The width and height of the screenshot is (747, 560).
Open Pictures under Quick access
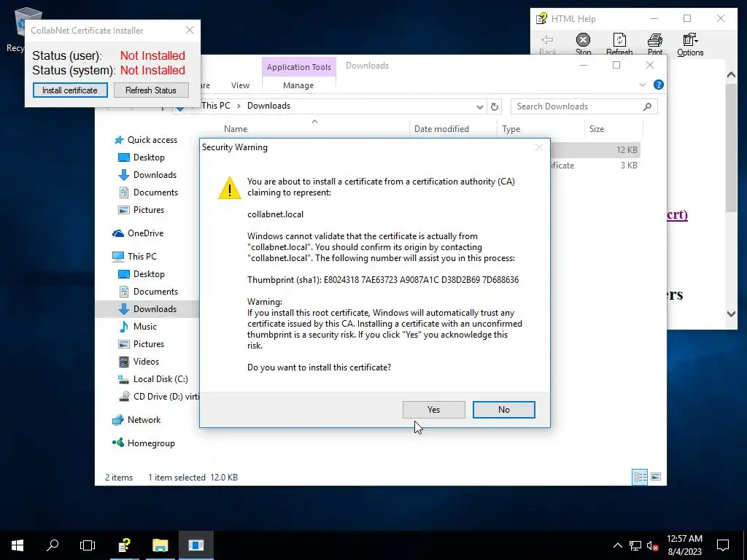(142, 210)
